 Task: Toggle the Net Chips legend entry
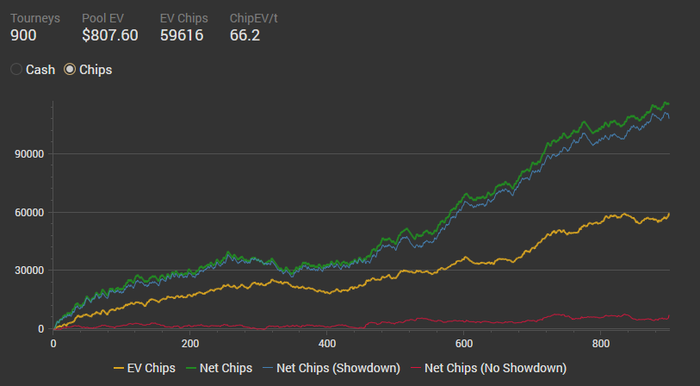(x=219, y=368)
